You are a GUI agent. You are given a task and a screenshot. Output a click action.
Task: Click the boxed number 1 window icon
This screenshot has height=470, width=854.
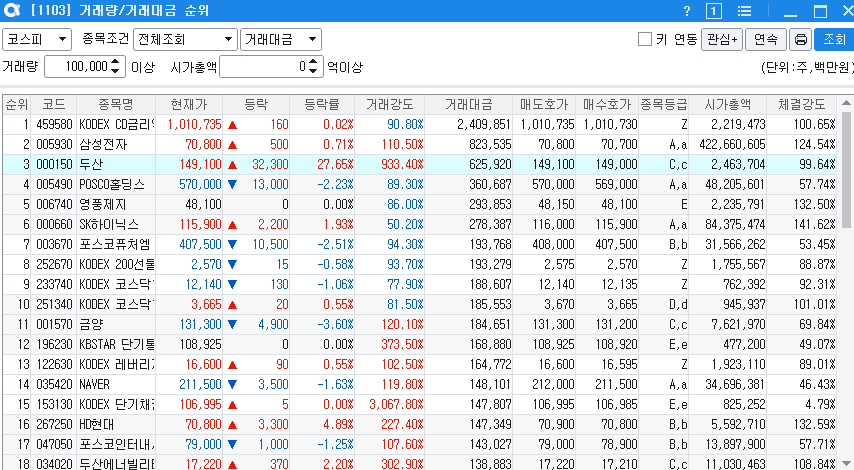tap(713, 11)
